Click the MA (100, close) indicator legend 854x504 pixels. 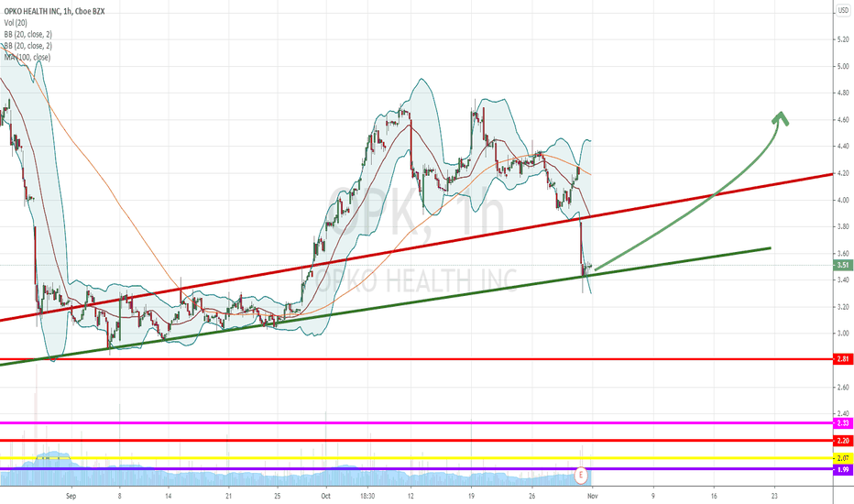pos(27,57)
